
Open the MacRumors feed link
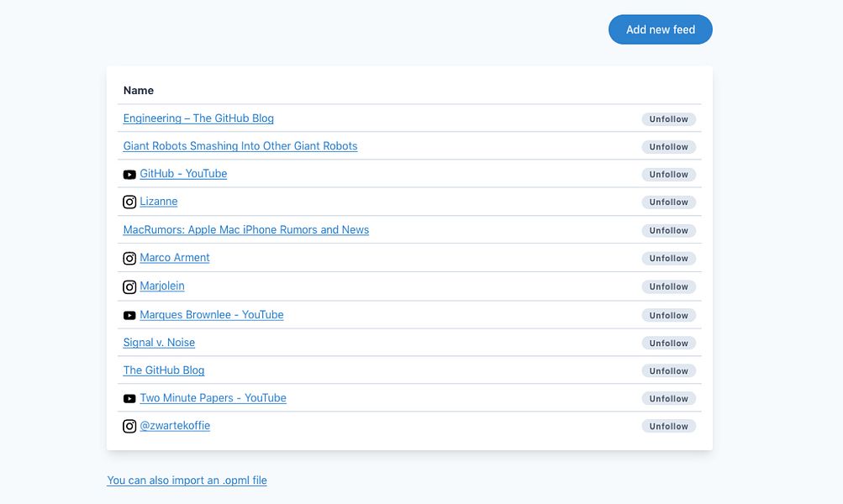pos(245,229)
